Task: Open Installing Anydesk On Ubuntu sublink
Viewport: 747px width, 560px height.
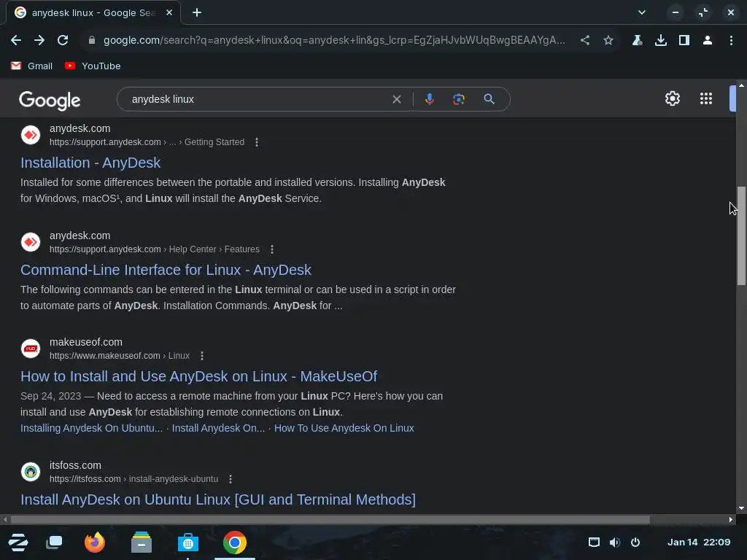Action: (x=91, y=428)
